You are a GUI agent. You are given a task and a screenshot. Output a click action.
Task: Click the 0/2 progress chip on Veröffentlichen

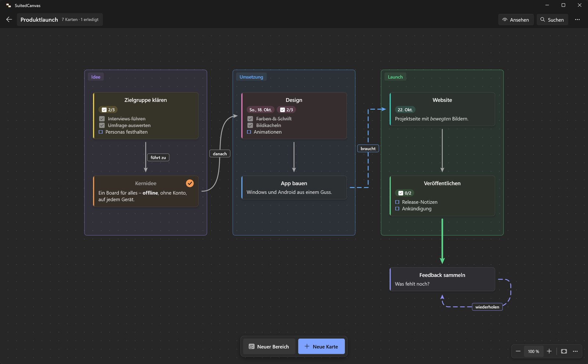(404, 193)
